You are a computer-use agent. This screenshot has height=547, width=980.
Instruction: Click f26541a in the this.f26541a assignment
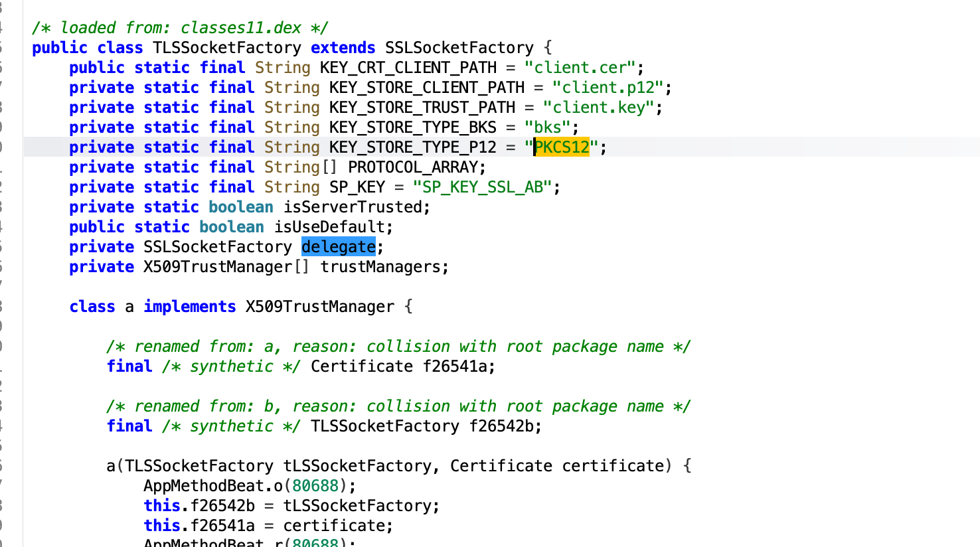coord(222,526)
